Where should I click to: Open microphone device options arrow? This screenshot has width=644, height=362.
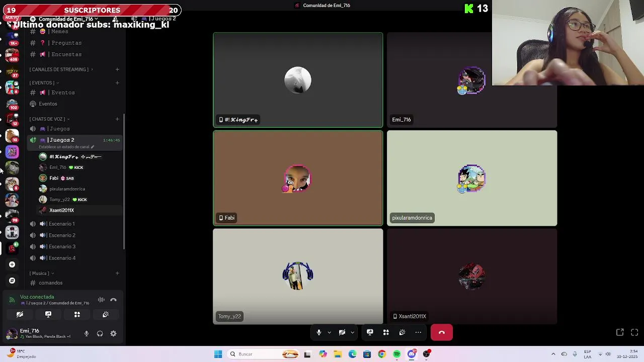329,332
